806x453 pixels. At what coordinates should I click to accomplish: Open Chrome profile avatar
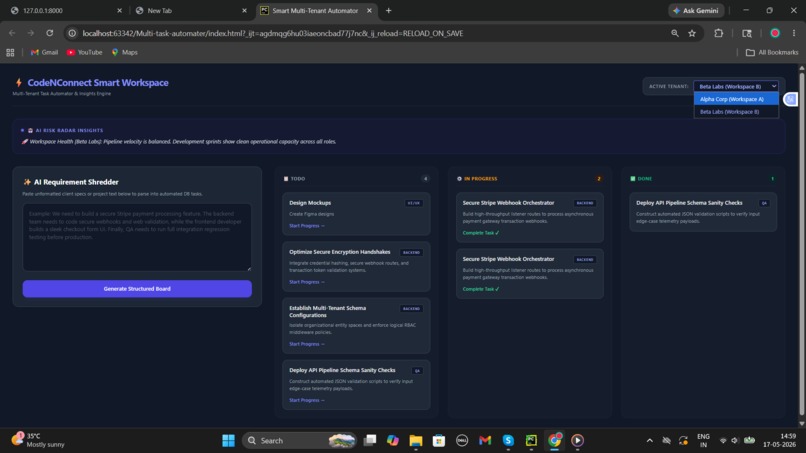pos(775,33)
